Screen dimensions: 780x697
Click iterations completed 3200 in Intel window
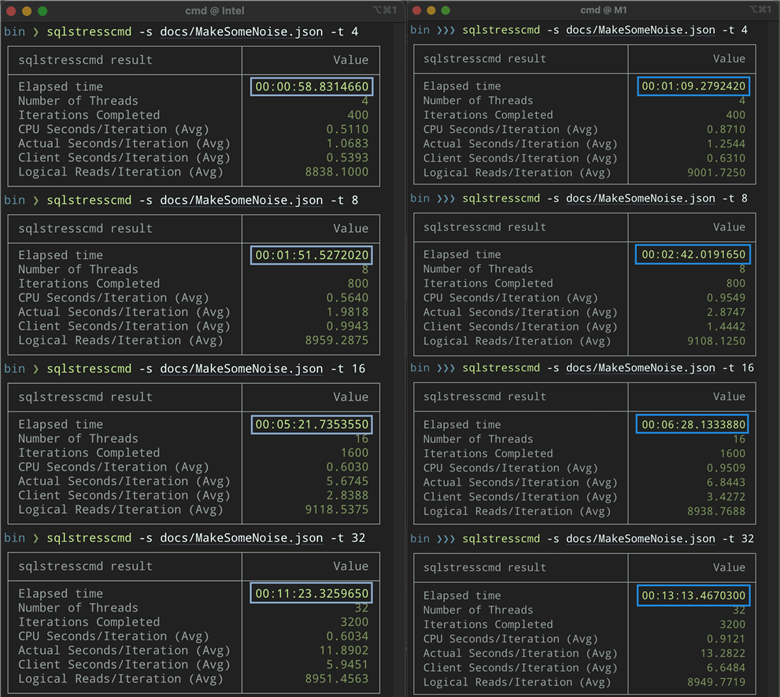click(x=355, y=622)
